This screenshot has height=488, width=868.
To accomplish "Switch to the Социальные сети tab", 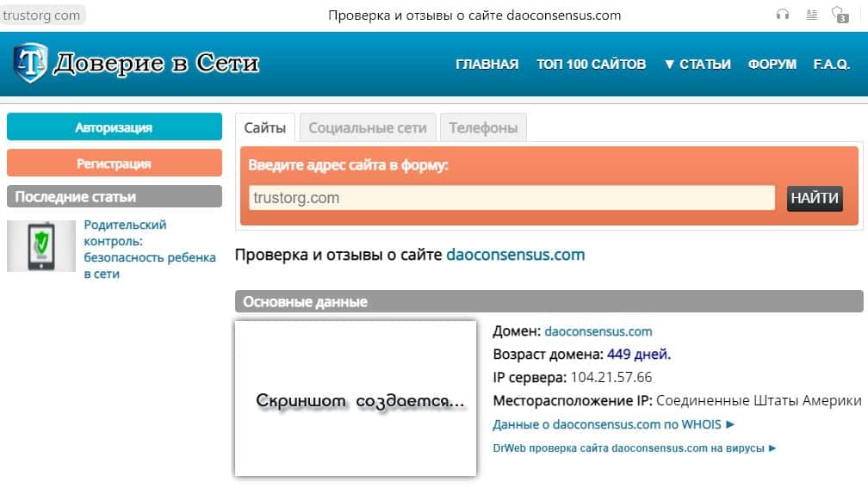I will pyautogui.click(x=367, y=127).
